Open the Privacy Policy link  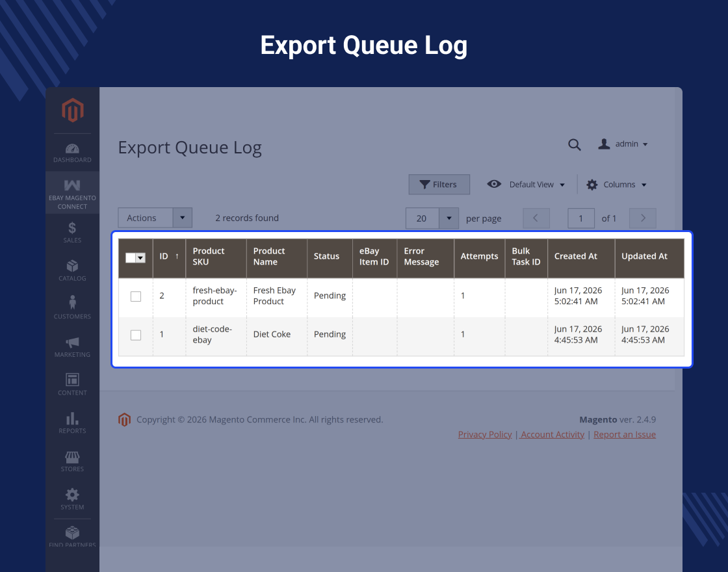pos(485,435)
